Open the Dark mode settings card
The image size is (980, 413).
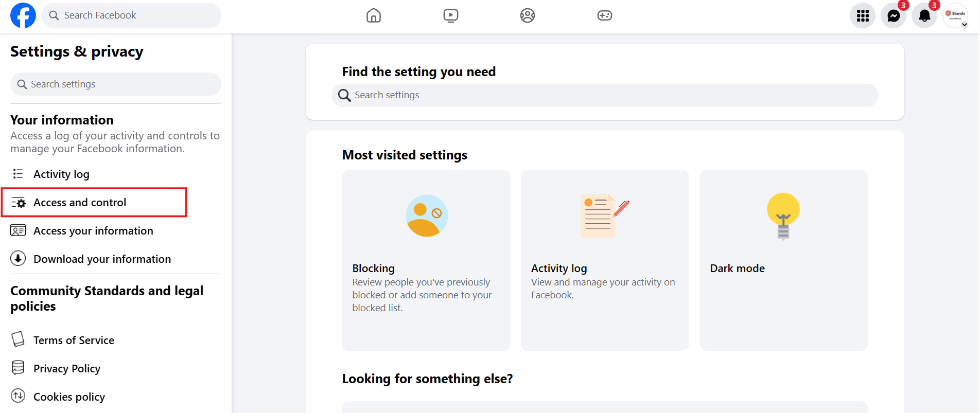(783, 260)
